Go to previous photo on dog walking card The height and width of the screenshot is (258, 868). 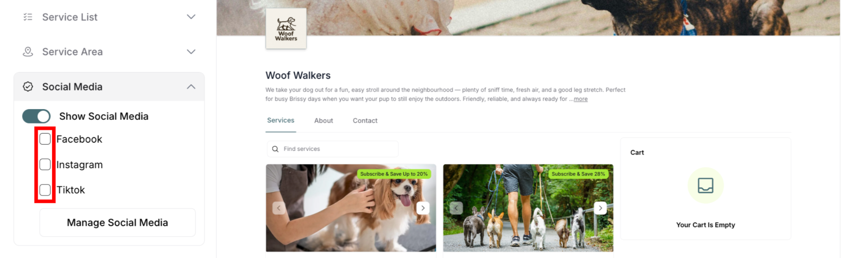(x=456, y=208)
